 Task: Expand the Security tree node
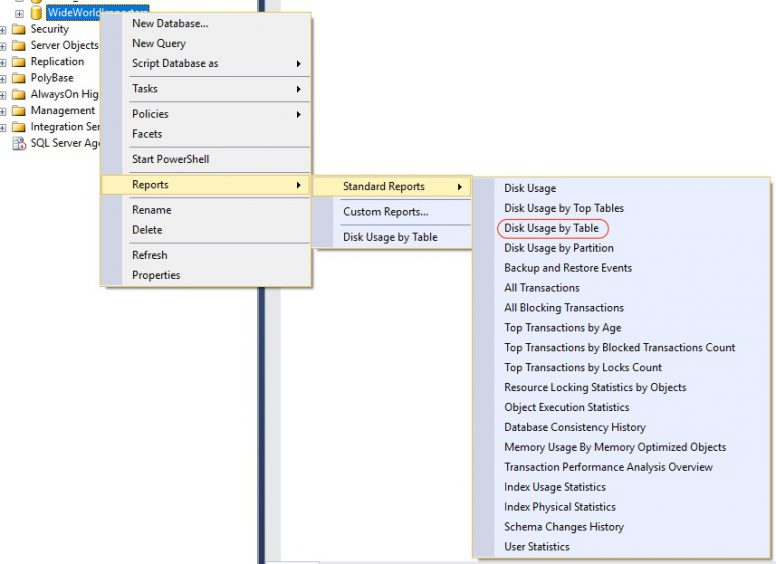3,30
